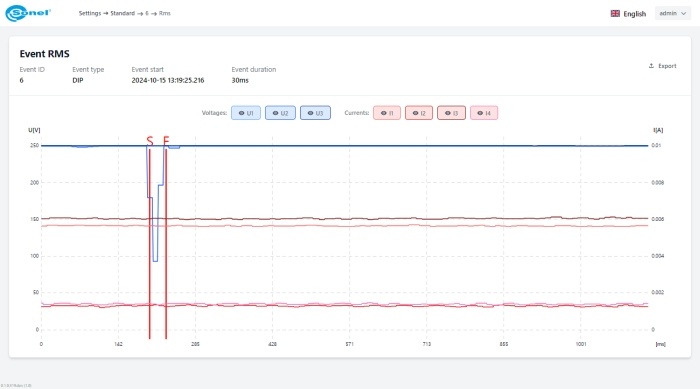Click the Sonel logo
The height and width of the screenshot is (389, 700).
tap(28, 13)
